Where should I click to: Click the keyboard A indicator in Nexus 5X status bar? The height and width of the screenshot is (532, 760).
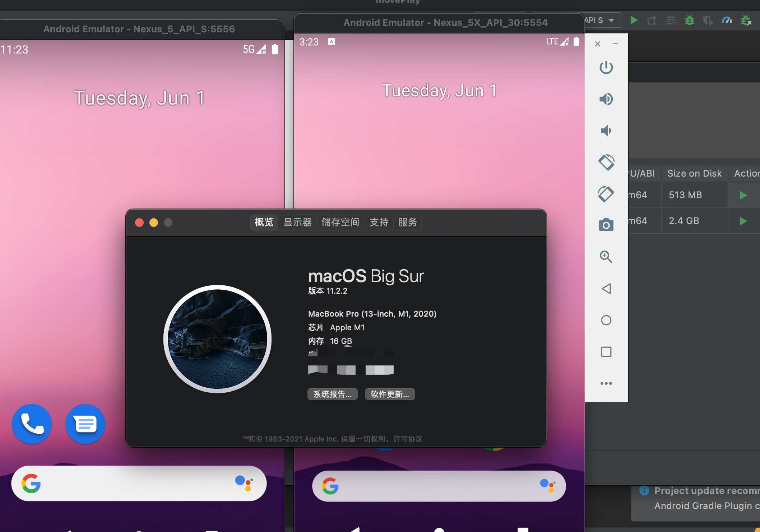[x=332, y=42]
